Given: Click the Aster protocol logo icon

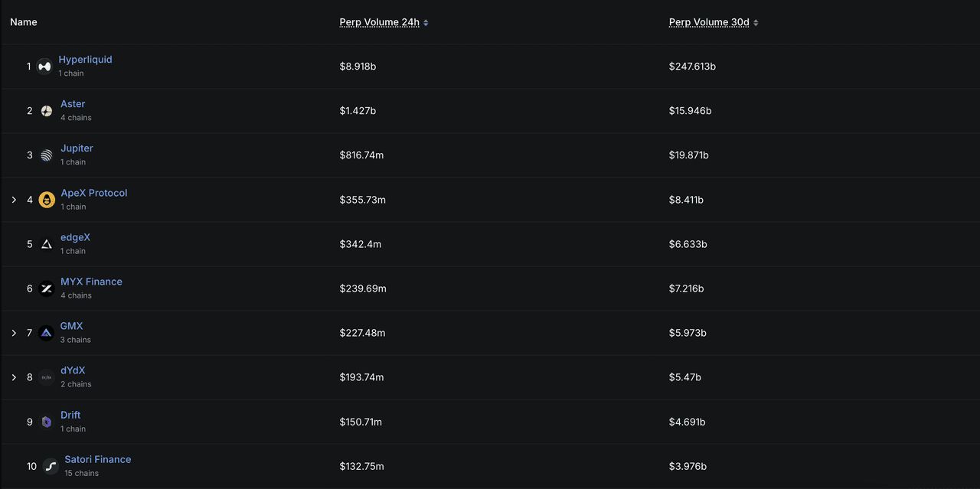Looking at the screenshot, I should click(x=47, y=111).
